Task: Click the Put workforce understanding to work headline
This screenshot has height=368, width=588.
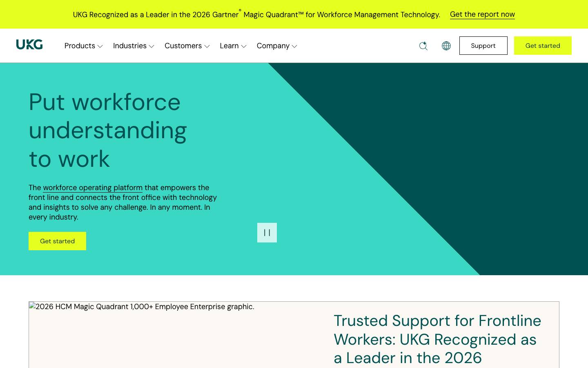Action: (x=108, y=130)
